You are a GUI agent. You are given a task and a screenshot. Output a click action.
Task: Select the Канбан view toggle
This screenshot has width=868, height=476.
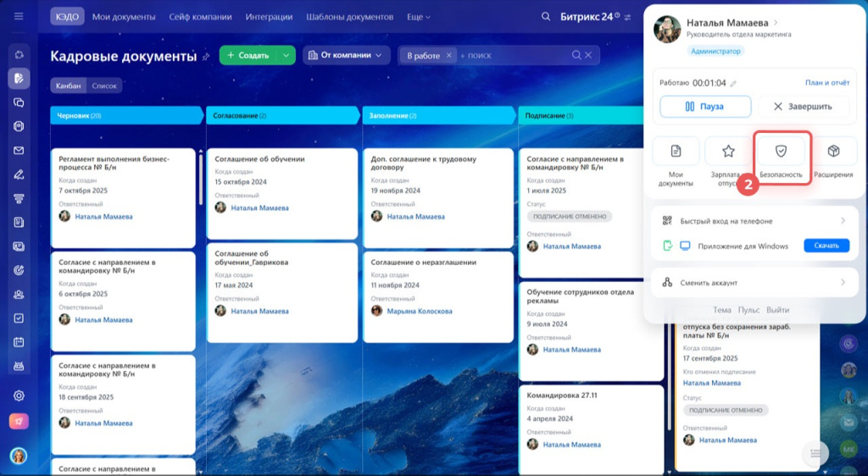[x=68, y=86]
